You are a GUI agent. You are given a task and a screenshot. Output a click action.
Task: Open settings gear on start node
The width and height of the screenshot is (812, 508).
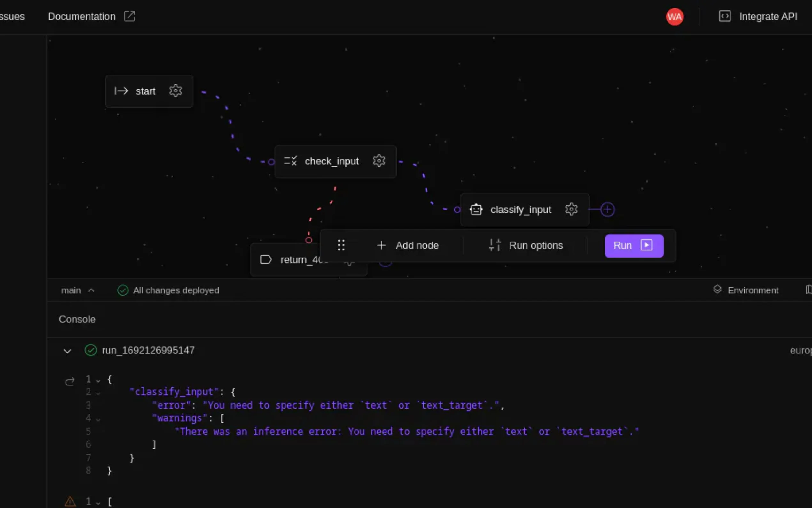point(175,91)
